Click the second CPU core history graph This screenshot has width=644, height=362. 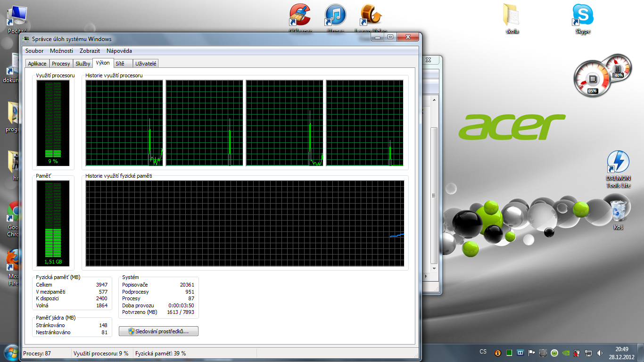(x=204, y=123)
